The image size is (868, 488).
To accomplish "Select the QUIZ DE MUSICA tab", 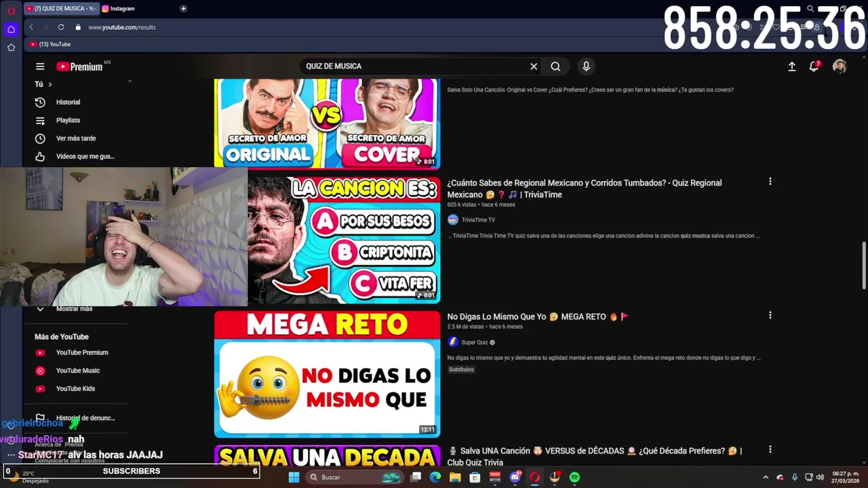I will (x=61, y=8).
